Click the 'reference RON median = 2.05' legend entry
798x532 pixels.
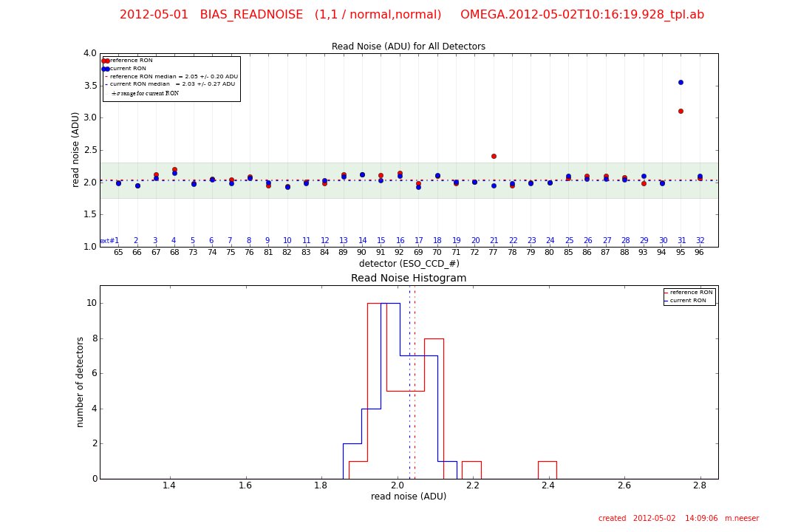(x=174, y=77)
